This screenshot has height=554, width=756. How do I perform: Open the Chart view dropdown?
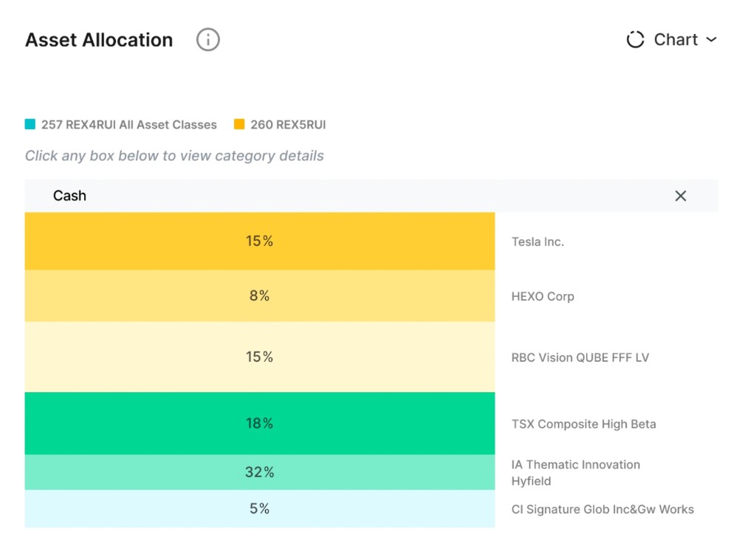[x=672, y=40]
